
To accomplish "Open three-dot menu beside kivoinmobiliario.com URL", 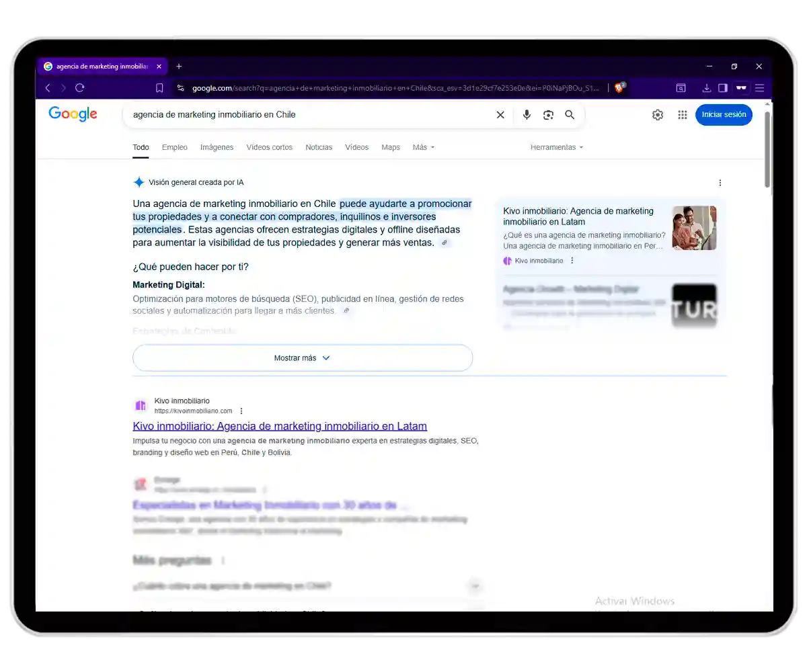I will tap(241, 411).
